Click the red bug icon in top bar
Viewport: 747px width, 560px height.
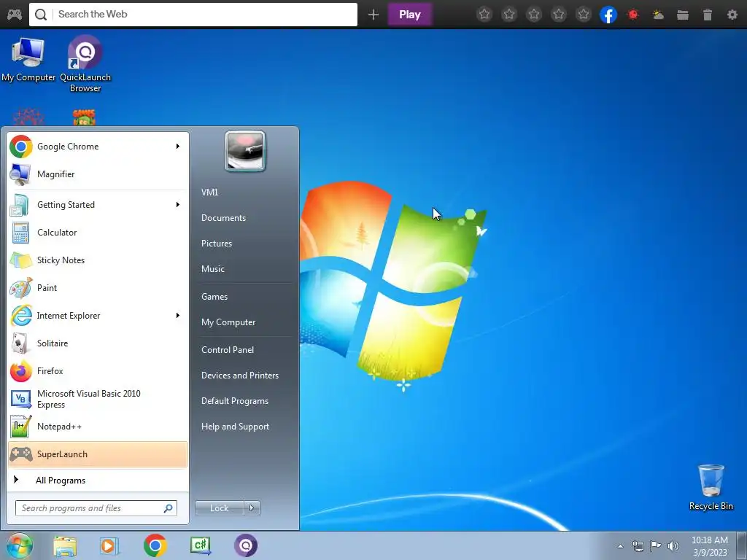click(633, 15)
